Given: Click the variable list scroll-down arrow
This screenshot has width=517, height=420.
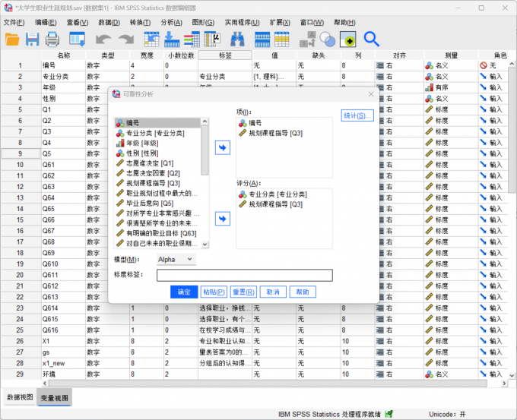Looking at the screenshot, I should point(205,244).
